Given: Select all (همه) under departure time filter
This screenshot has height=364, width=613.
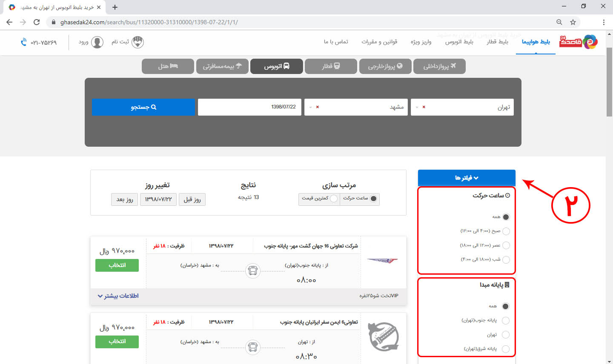Looking at the screenshot, I should (506, 217).
